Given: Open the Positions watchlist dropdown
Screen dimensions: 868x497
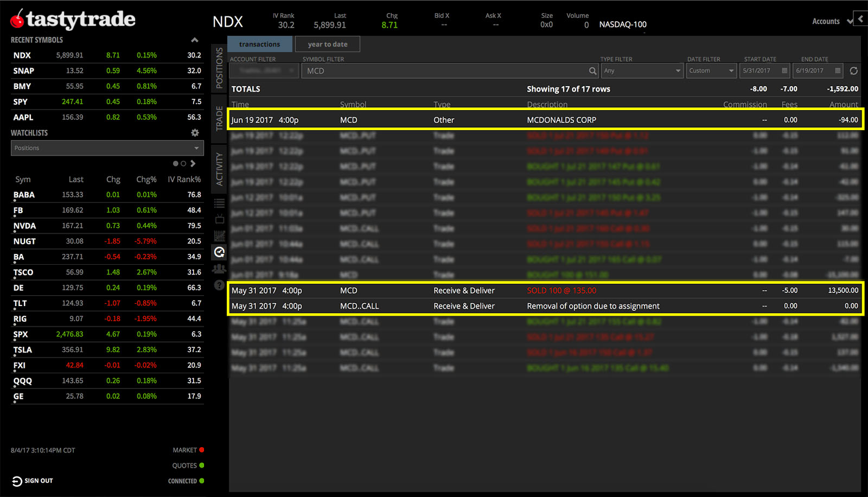Looking at the screenshot, I should click(107, 148).
